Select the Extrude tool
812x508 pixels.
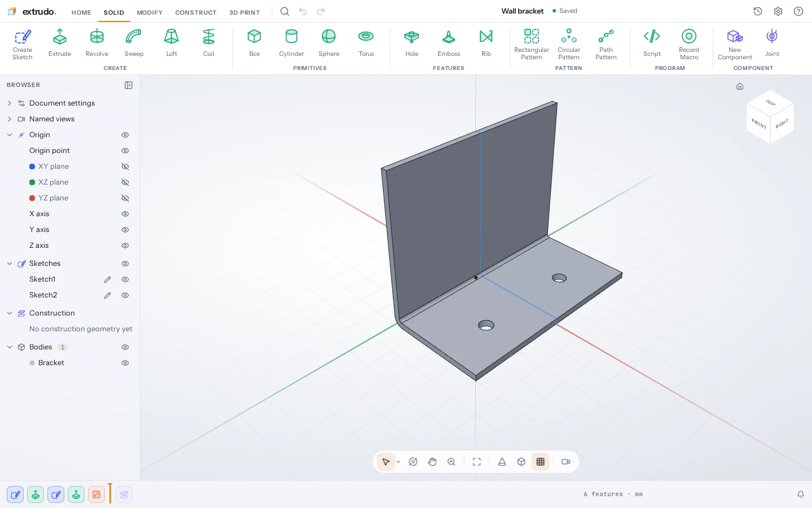[60, 43]
